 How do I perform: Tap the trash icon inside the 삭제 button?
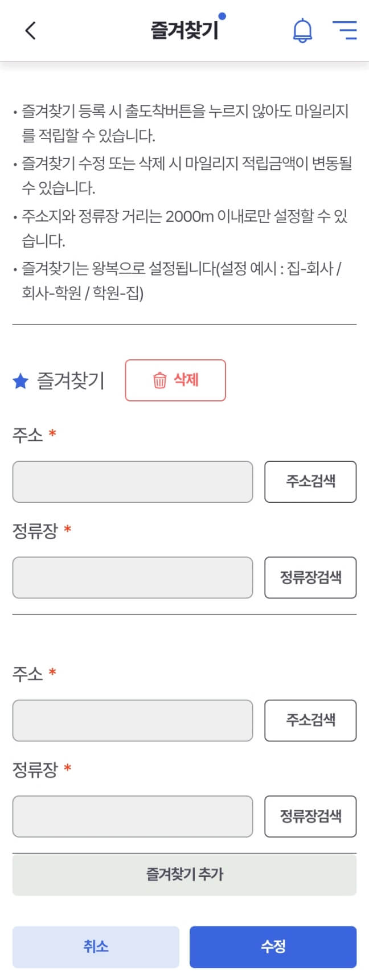(159, 379)
